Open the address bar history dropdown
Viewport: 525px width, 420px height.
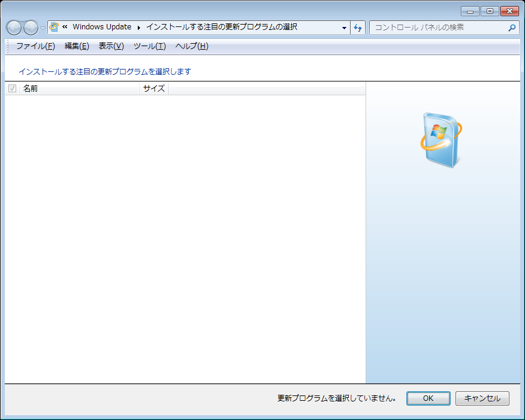(344, 28)
